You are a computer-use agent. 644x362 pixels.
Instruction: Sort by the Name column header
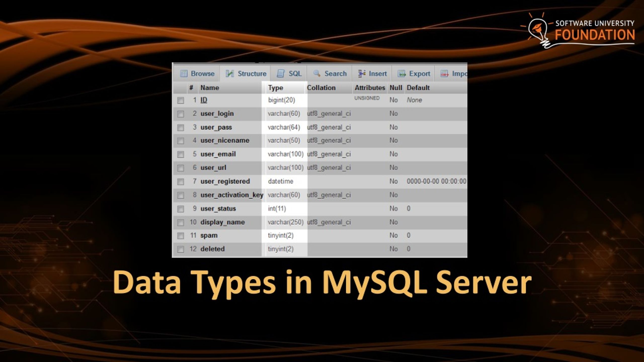[210, 87]
